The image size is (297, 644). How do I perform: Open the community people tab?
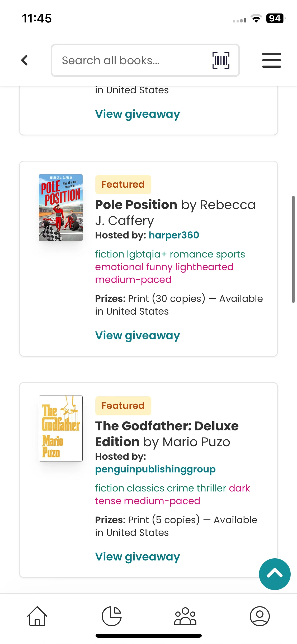pyautogui.click(x=185, y=616)
